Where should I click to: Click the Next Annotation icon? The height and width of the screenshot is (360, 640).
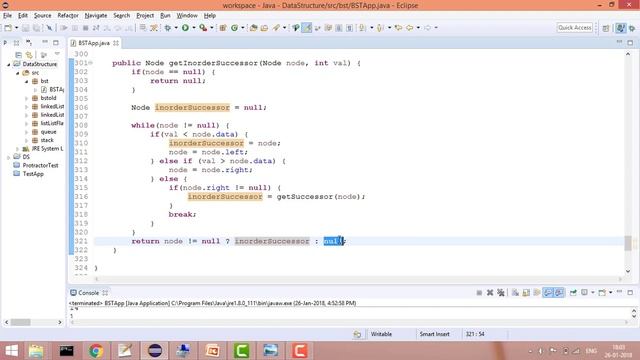(362, 28)
